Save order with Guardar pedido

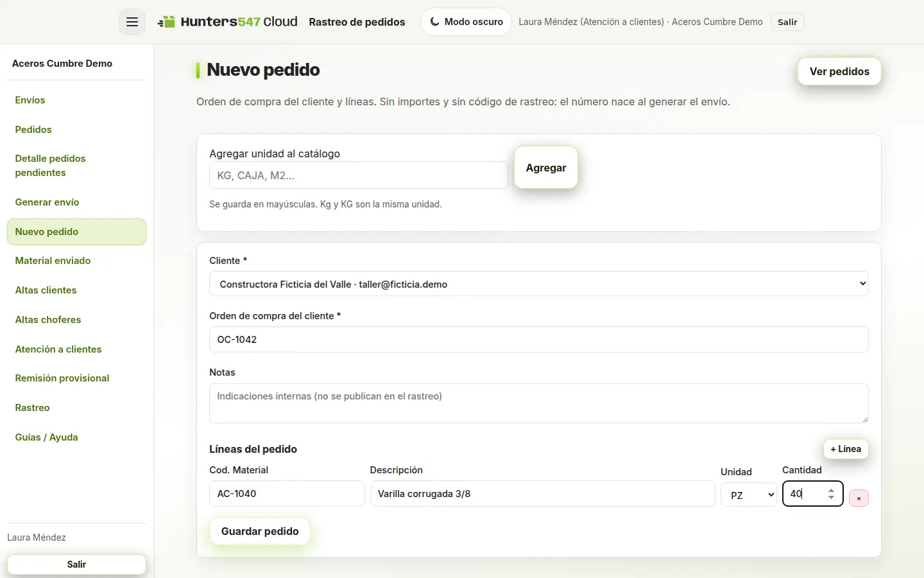260,531
